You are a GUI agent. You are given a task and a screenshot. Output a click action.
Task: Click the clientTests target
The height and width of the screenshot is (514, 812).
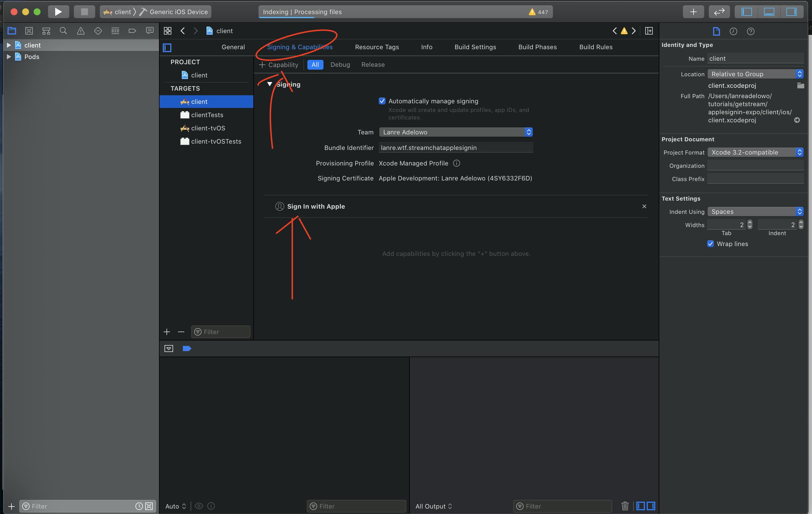point(207,114)
